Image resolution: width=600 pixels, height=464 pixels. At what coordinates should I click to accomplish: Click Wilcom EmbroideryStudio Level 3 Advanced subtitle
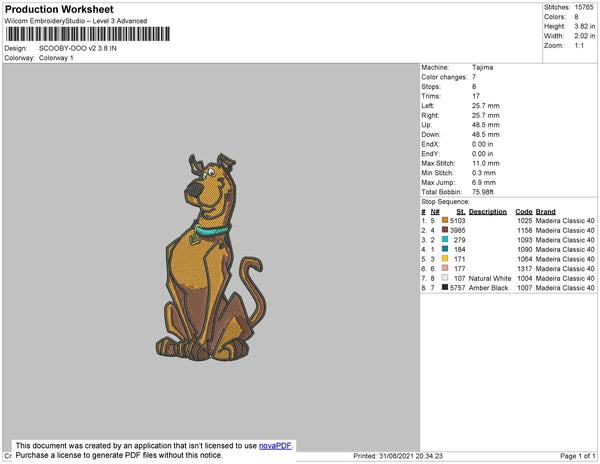(76, 21)
